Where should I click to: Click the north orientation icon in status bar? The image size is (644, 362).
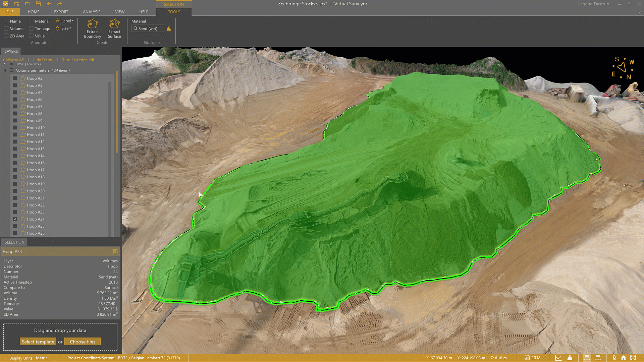click(614, 358)
